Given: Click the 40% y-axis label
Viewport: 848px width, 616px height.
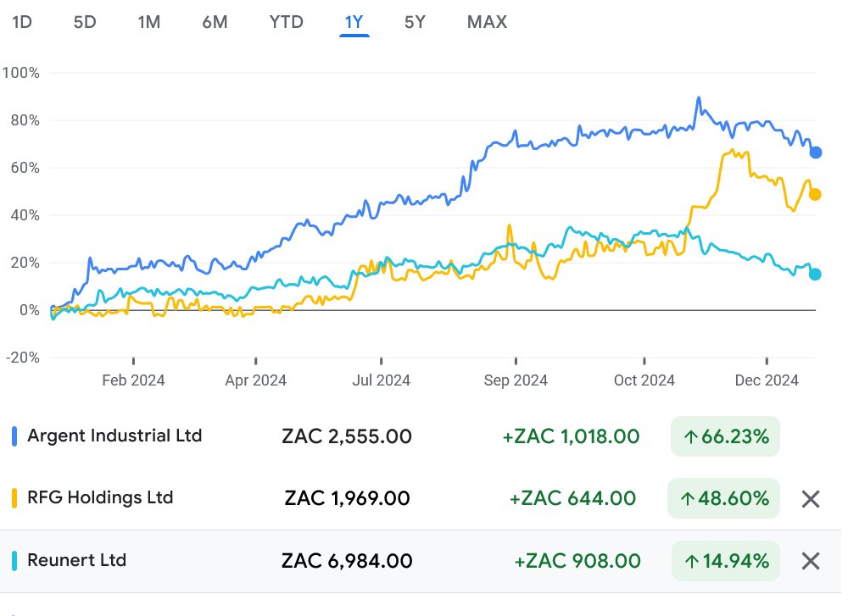Looking at the screenshot, I should coord(25,215).
